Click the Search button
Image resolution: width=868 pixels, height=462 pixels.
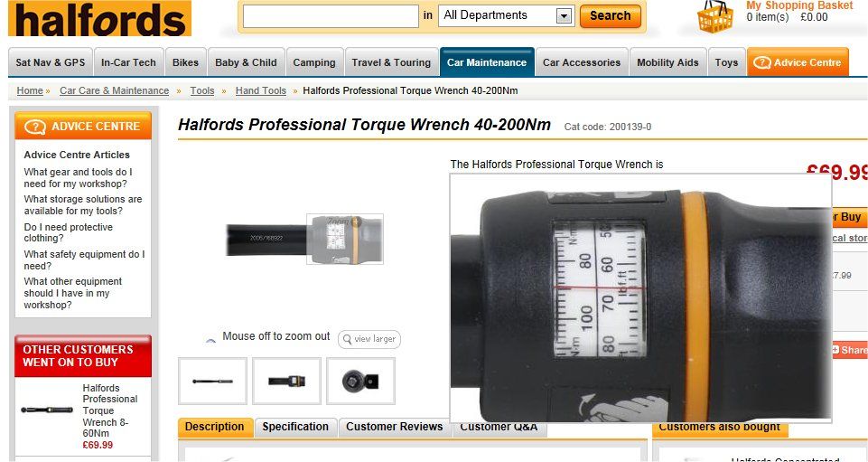pyautogui.click(x=610, y=16)
